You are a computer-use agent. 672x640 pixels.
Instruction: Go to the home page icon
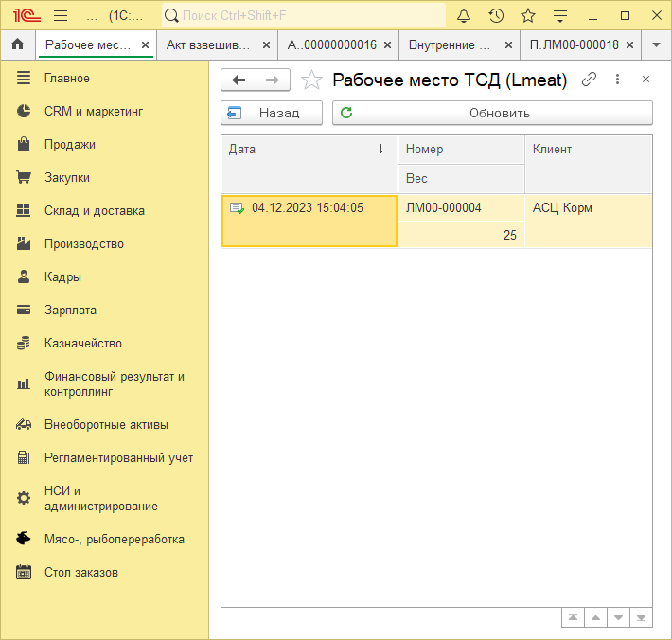[18, 44]
